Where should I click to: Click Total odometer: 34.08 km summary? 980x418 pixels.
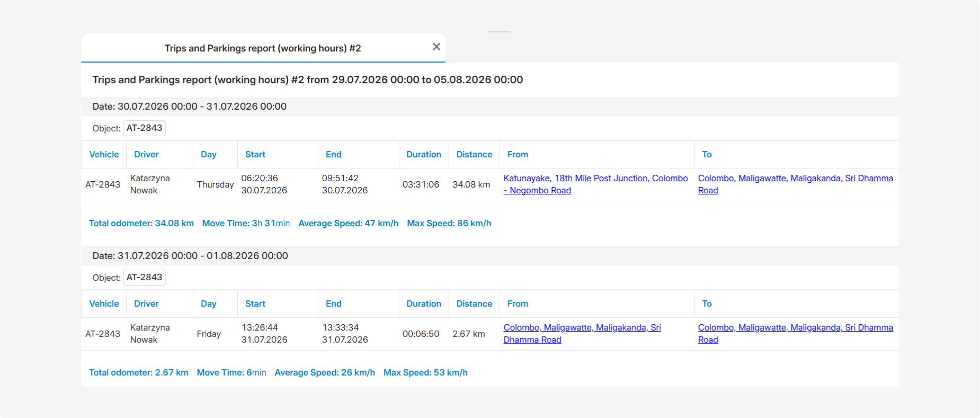point(141,224)
